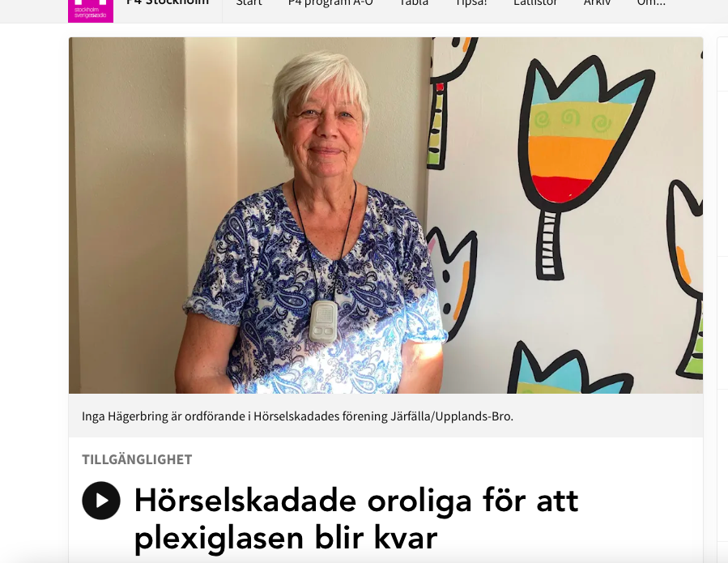Select the Tablå navigation item

pyautogui.click(x=414, y=2)
